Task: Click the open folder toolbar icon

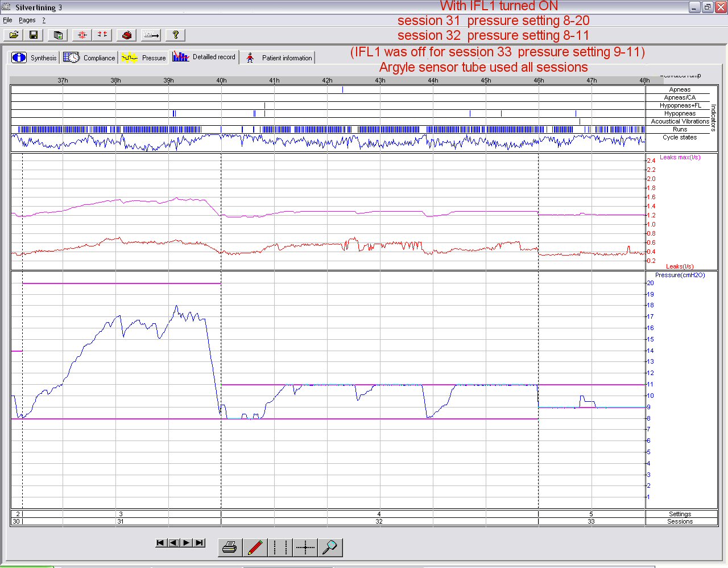Action: [14, 35]
